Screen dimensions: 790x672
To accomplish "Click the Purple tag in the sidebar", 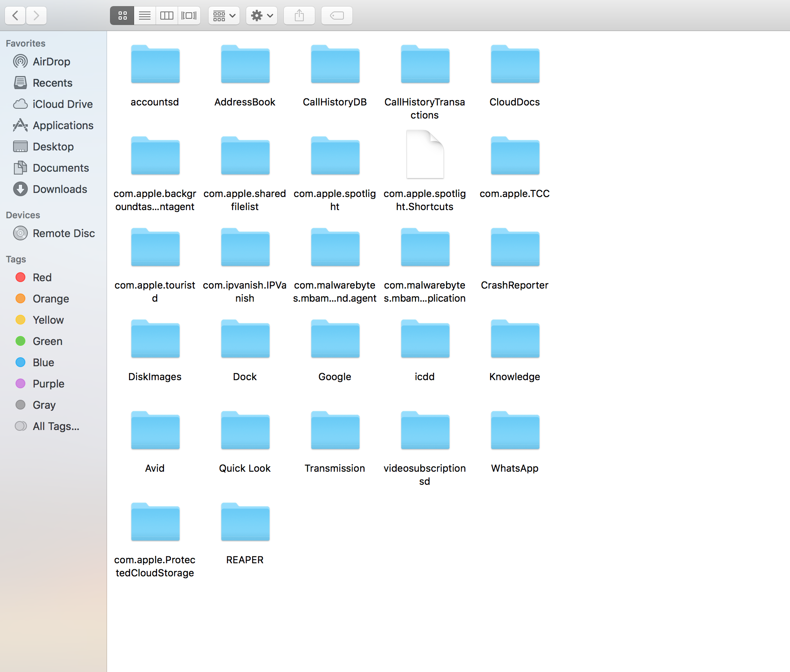I will 48,384.
